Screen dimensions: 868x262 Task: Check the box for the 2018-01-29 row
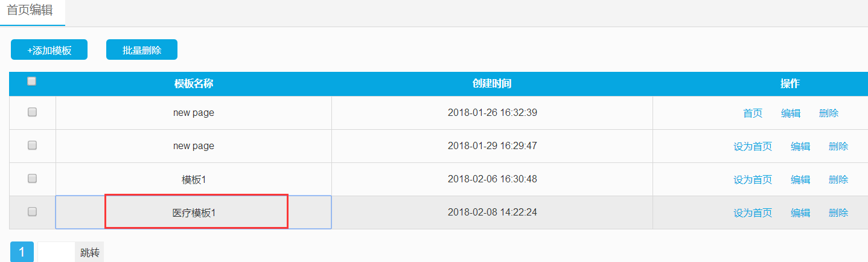[x=33, y=145]
